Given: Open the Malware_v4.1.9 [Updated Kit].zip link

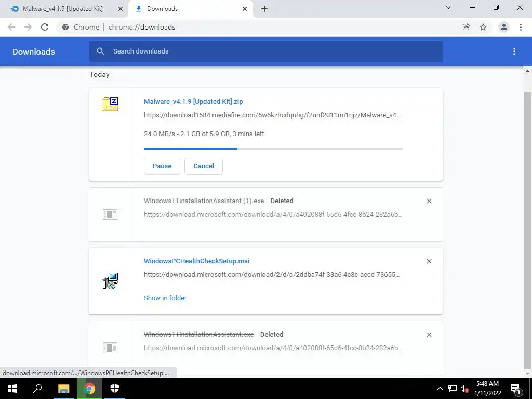Looking at the screenshot, I should coord(193,101).
